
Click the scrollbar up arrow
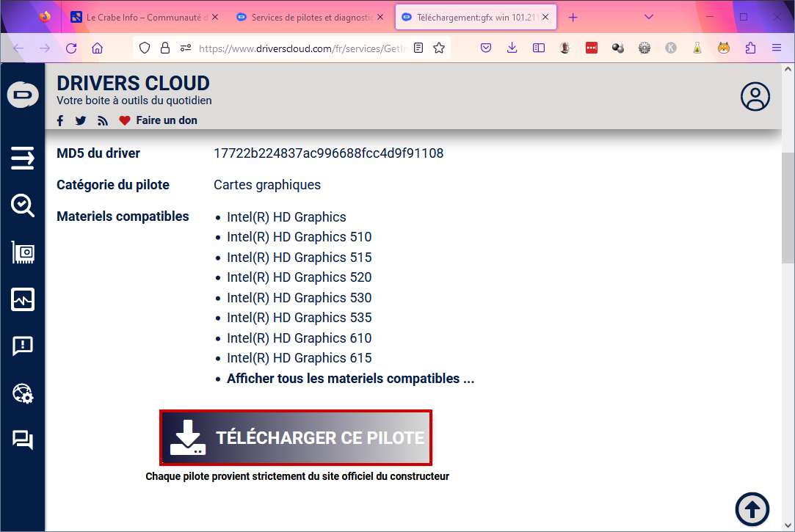click(x=788, y=70)
